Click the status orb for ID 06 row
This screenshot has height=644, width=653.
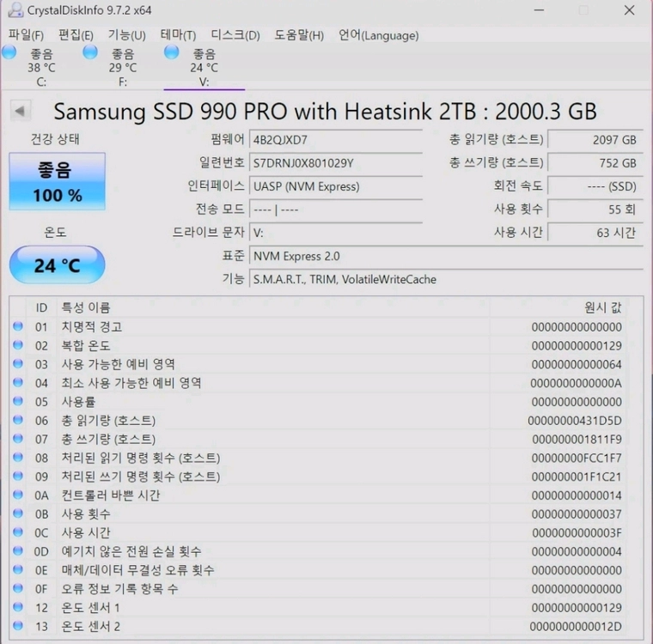click(18, 420)
